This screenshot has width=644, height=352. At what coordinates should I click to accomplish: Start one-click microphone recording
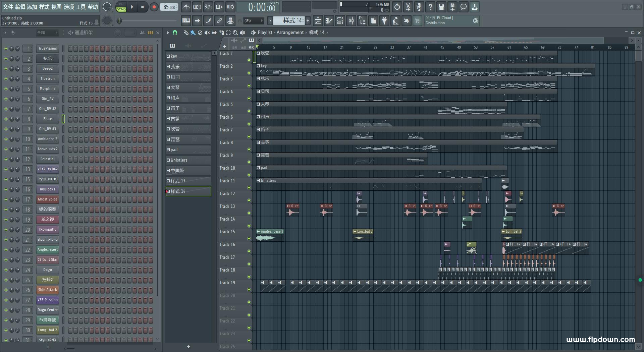[x=419, y=7]
